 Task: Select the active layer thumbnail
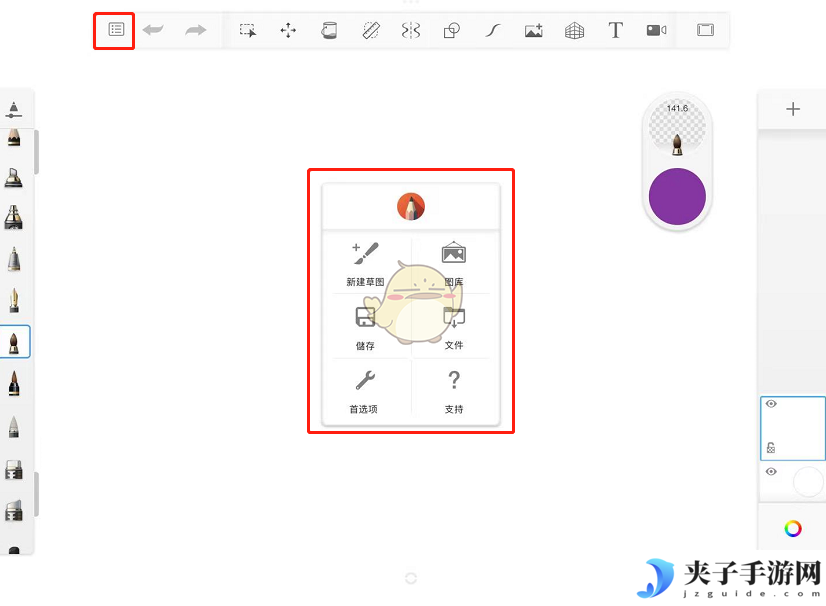(x=793, y=428)
